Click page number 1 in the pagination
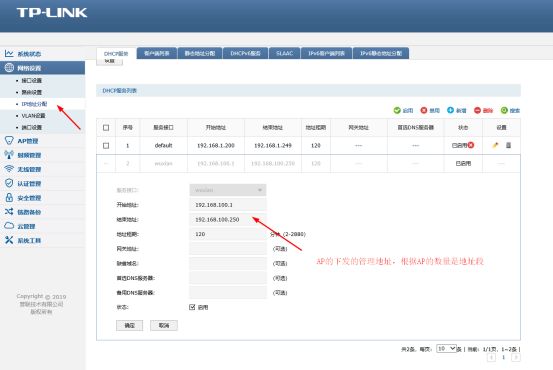The width and height of the screenshot is (553, 370). [x=503, y=357]
